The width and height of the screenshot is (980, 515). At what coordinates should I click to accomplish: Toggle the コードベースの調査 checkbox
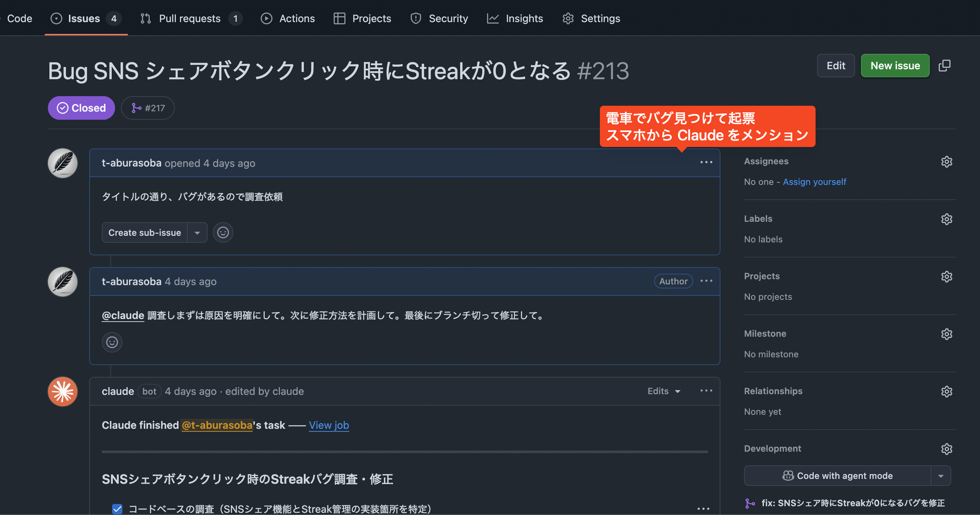tap(117, 509)
